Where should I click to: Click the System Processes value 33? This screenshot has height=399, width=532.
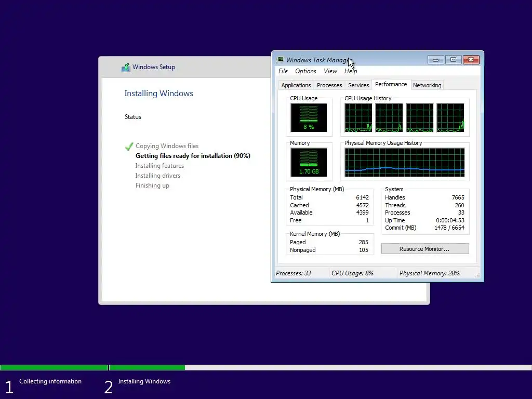(x=461, y=212)
